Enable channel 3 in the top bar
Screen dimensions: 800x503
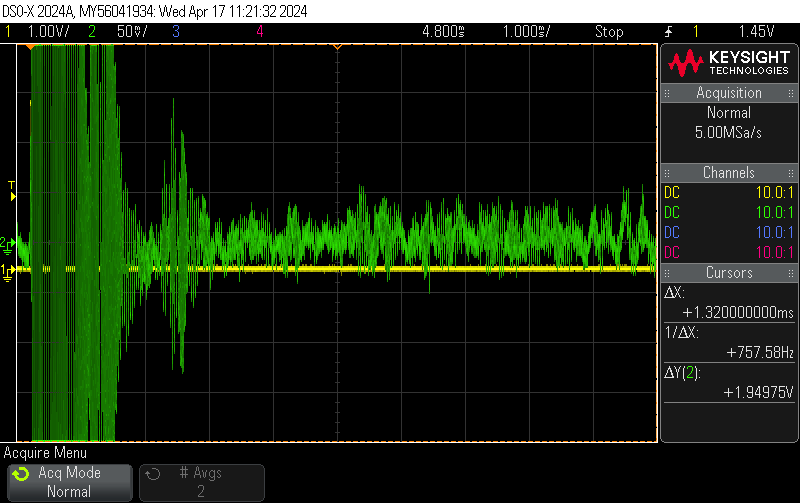(x=176, y=32)
